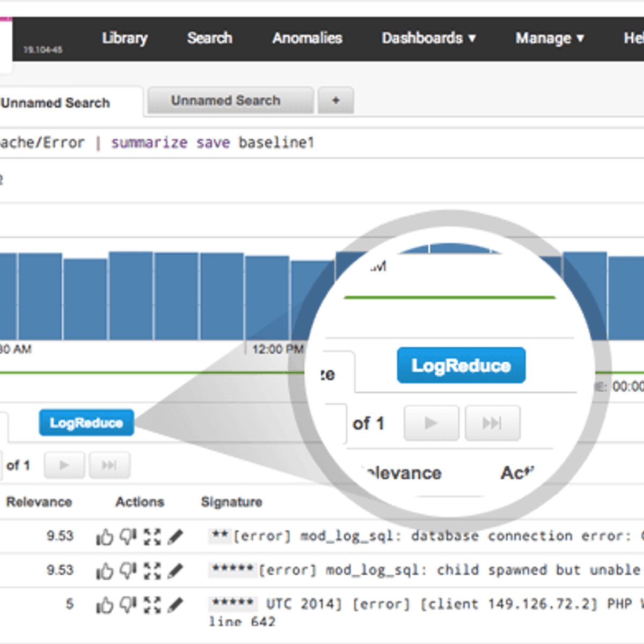Open the Search menu item

click(209, 38)
